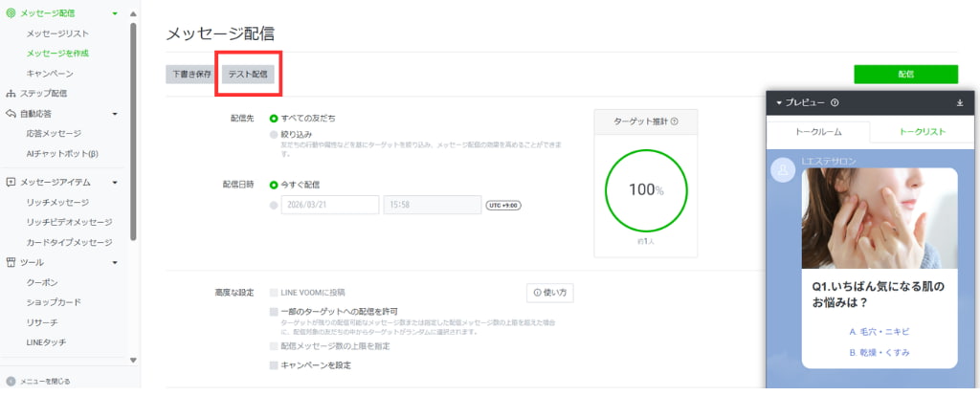Select the 今すぐ配信 radio button
Image resolution: width=980 pixels, height=396 pixels.
274,185
